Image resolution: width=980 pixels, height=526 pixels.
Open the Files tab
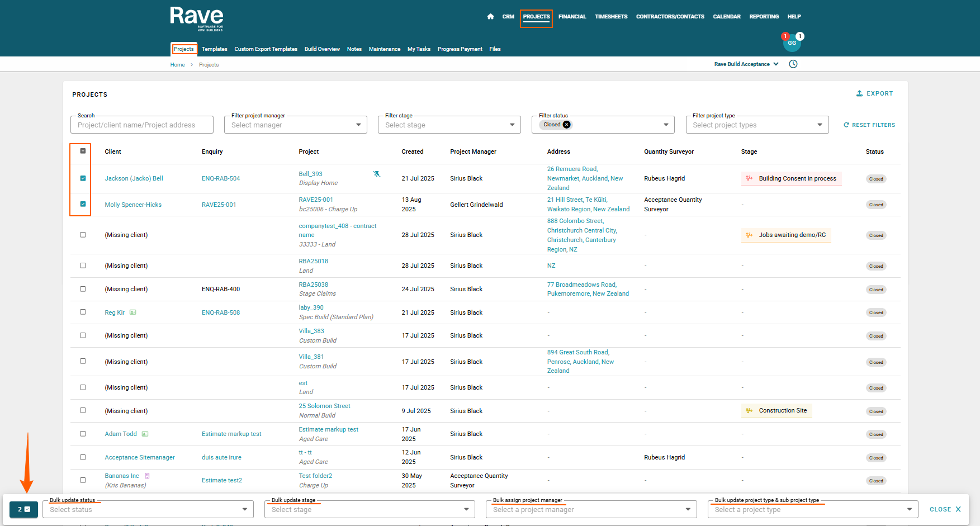click(x=495, y=49)
